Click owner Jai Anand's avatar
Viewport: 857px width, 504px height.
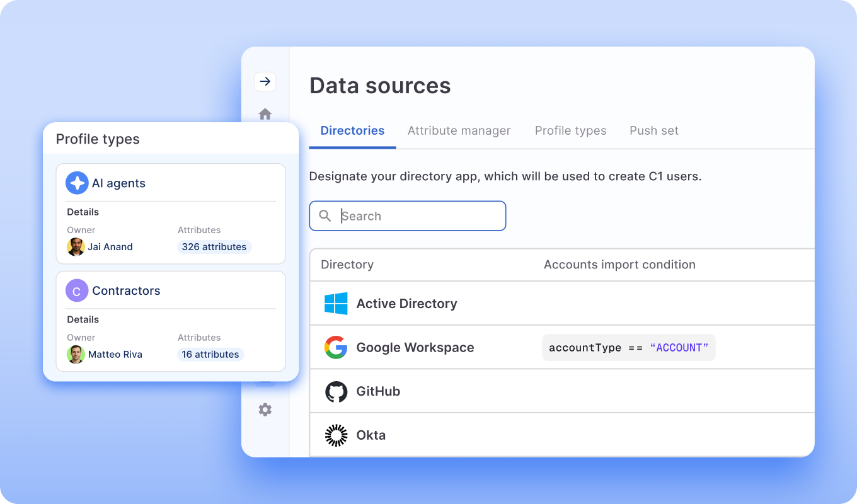point(76,247)
